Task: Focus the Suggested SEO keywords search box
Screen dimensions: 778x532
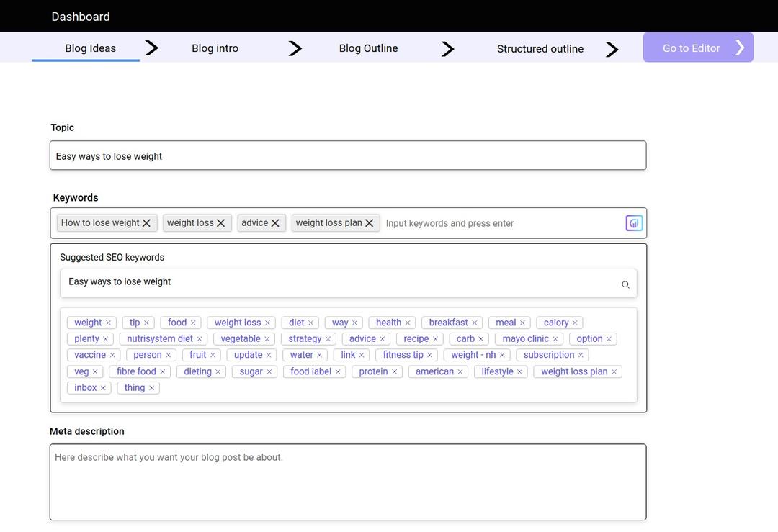Action: click(x=349, y=284)
